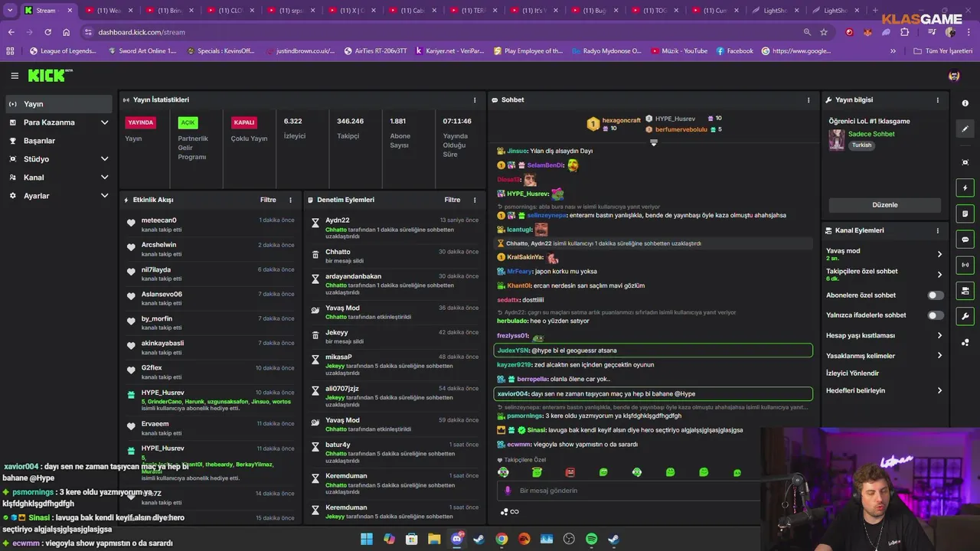Open Filtre in Etkinlik Akışı
Screen dimensions: 980x551
point(268,200)
